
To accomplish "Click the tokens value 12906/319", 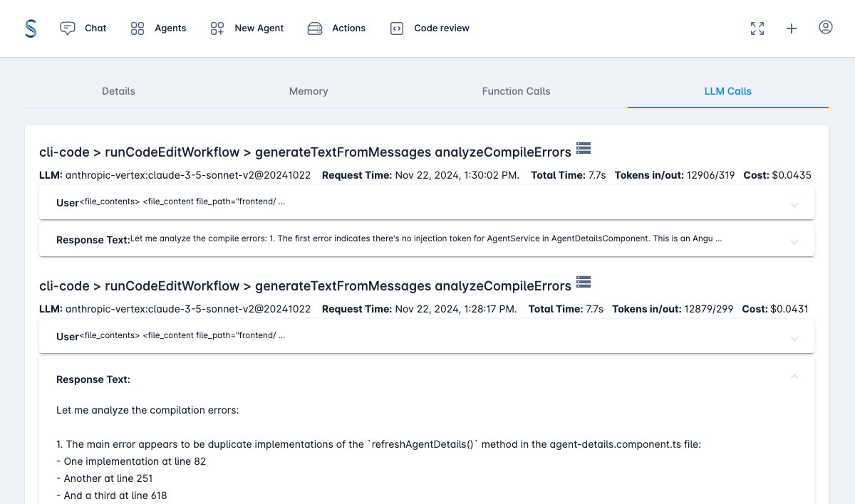I will pyautogui.click(x=710, y=175).
